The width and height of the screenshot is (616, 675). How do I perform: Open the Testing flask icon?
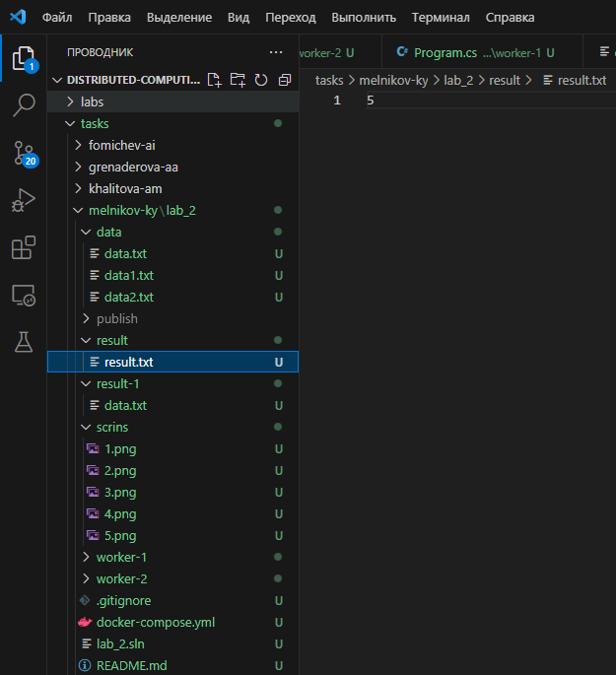23,342
